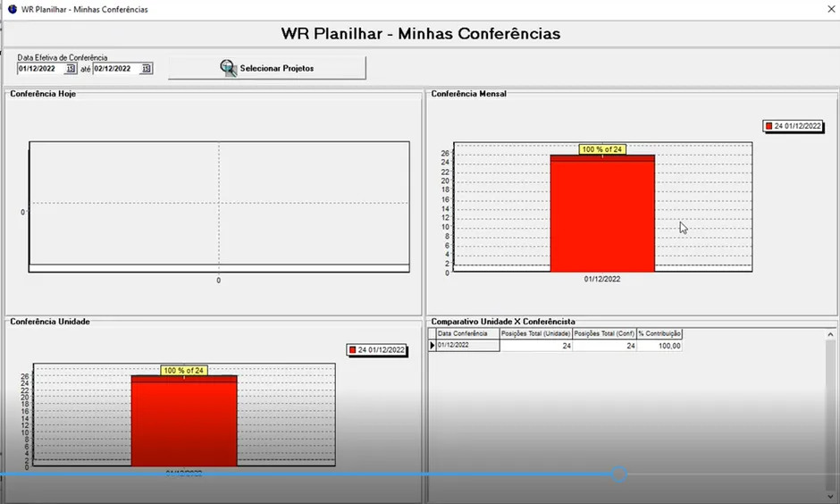The width and height of the screenshot is (840, 504).
Task: Click the Posições Total (Unidade) column header
Action: (536, 333)
